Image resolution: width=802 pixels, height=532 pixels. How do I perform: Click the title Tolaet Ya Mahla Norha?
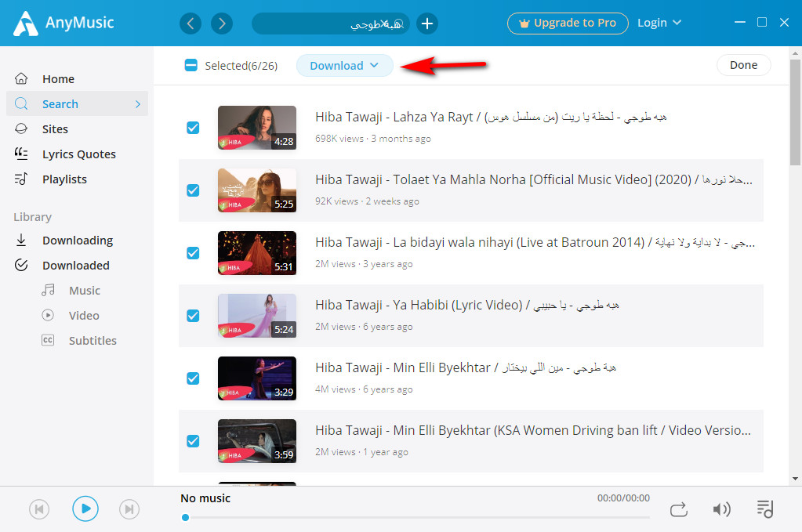[x=533, y=180]
